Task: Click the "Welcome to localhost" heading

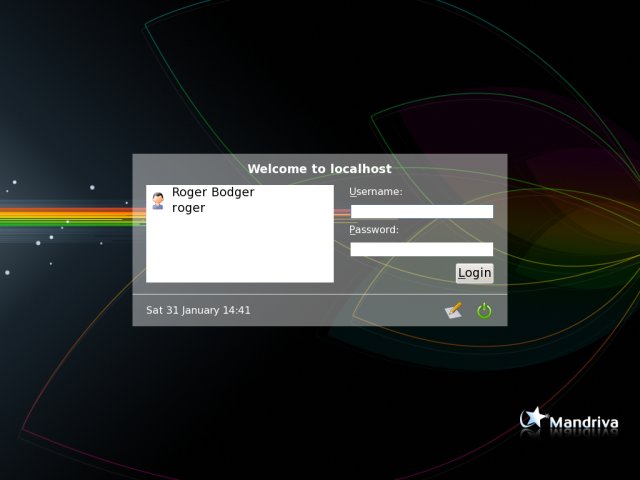Action: [x=320, y=169]
